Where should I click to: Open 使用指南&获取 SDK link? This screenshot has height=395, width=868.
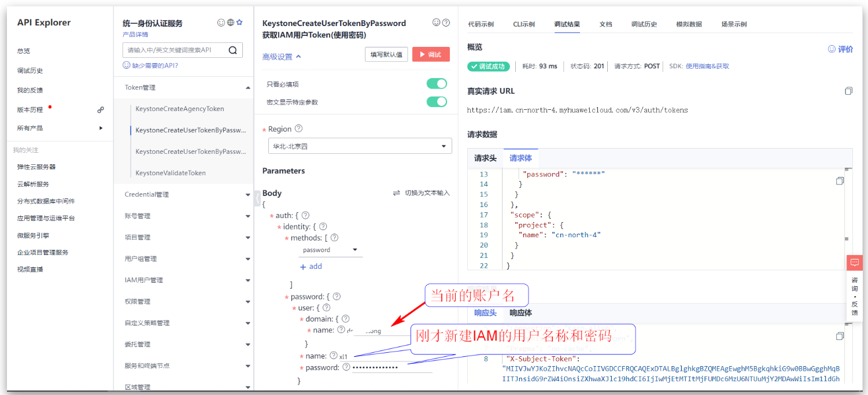click(x=707, y=67)
